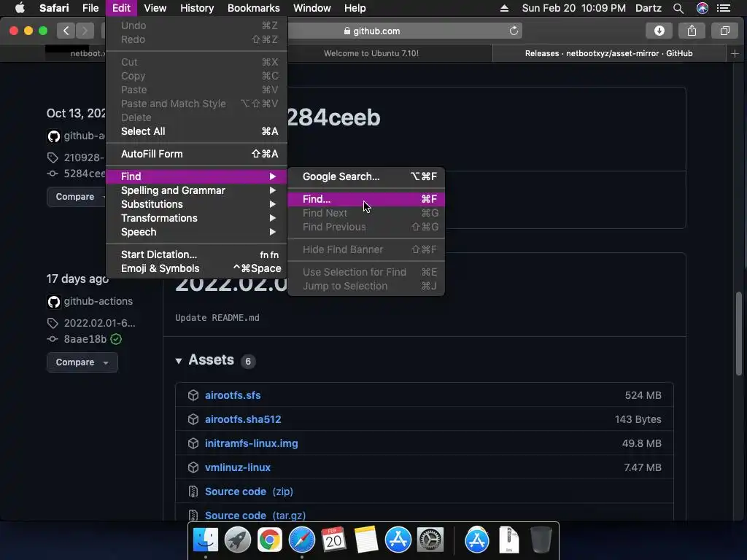Screen dimensions: 747x560
Task: Choose Find... in the submenu
Action: pyautogui.click(x=366, y=199)
